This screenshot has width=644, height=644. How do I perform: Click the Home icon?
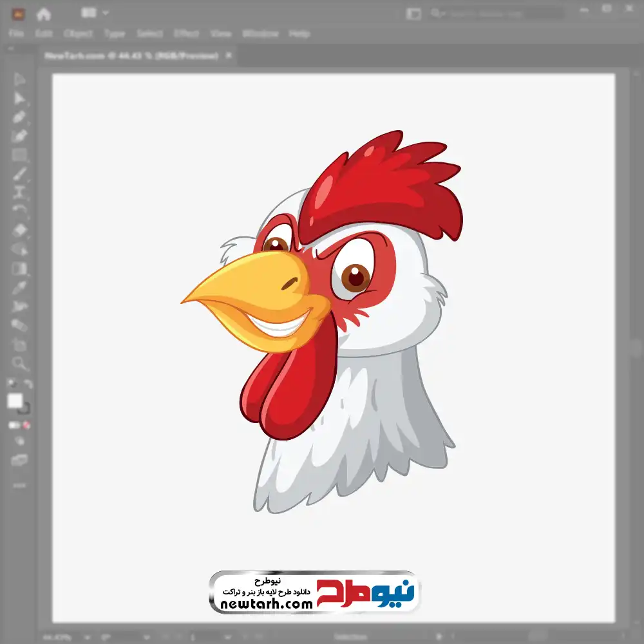[x=43, y=13]
